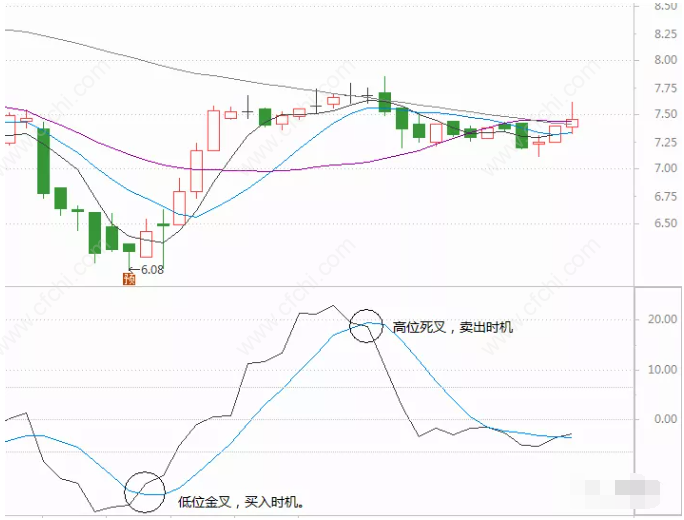Click the 7.00 price axis label
This screenshot has height=520, width=684.
(665, 168)
